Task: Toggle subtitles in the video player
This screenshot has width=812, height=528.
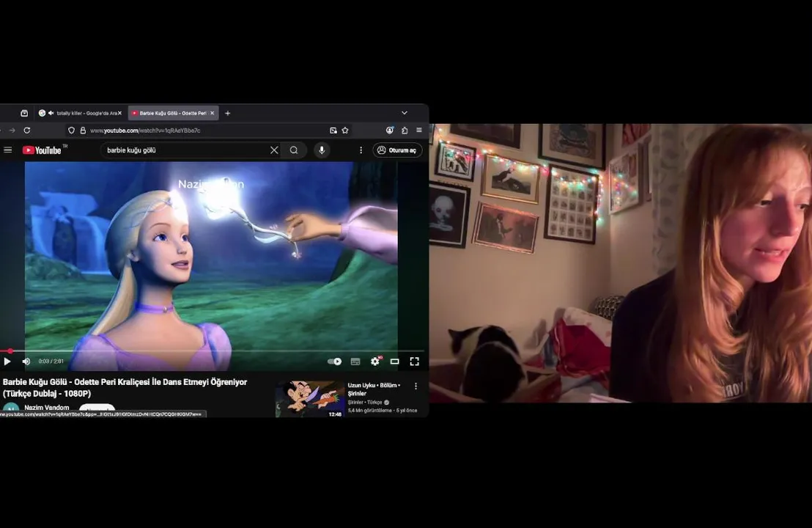Action: [355, 361]
